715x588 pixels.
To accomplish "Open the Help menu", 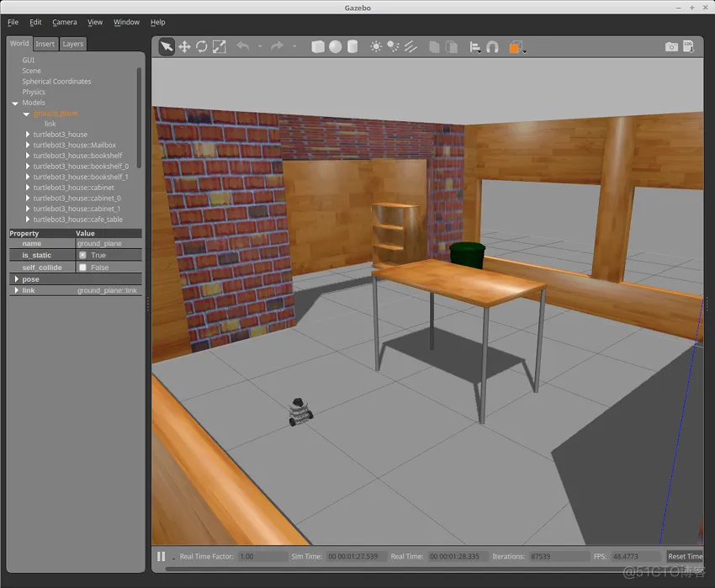I will pyautogui.click(x=158, y=22).
